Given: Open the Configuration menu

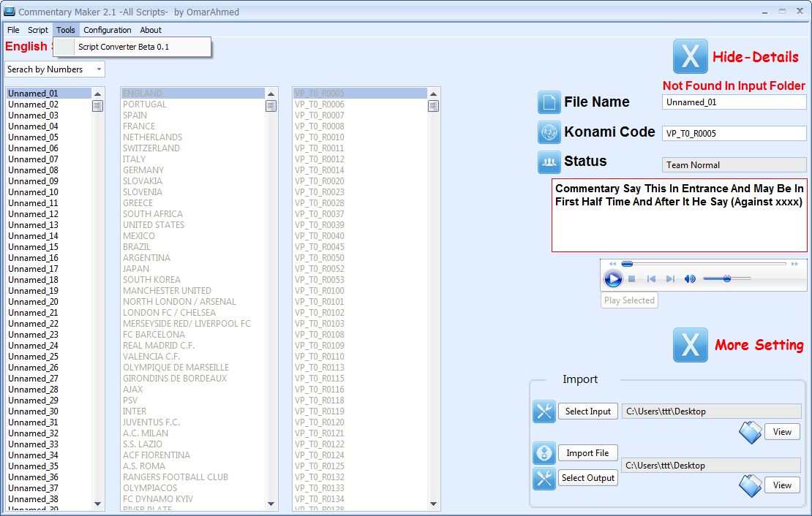Looking at the screenshot, I should pyautogui.click(x=108, y=30).
